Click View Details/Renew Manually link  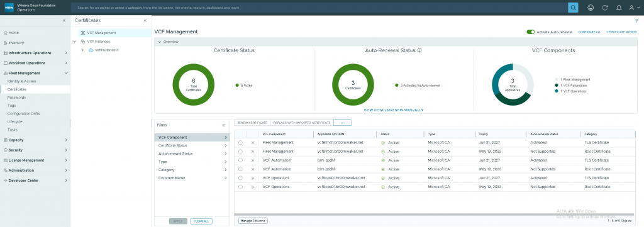tap(394, 110)
